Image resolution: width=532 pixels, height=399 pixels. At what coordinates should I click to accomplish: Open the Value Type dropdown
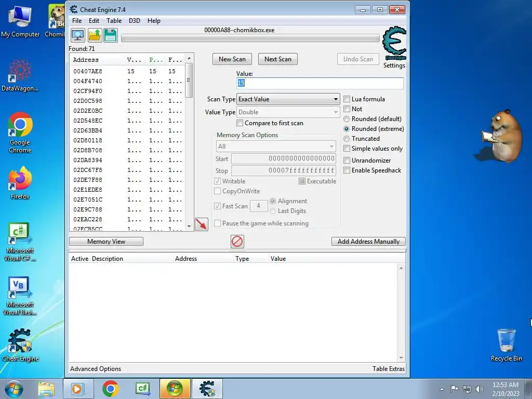(x=288, y=112)
